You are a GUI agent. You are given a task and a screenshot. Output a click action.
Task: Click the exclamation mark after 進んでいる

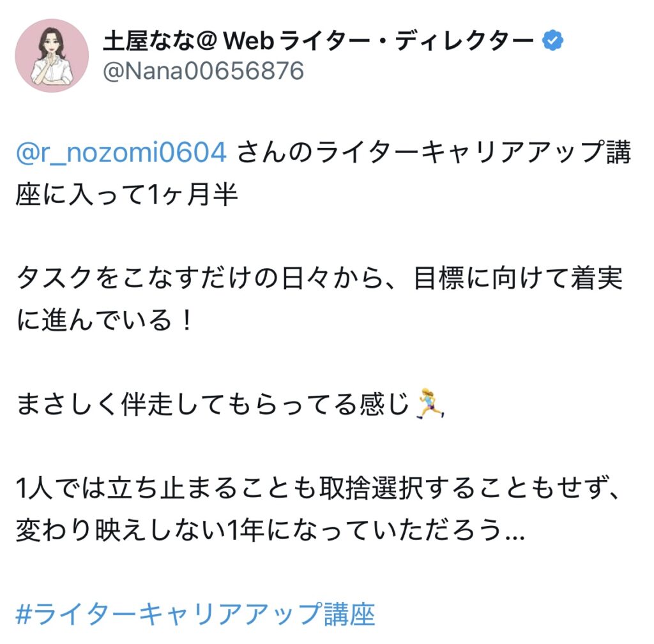click(187, 320)
